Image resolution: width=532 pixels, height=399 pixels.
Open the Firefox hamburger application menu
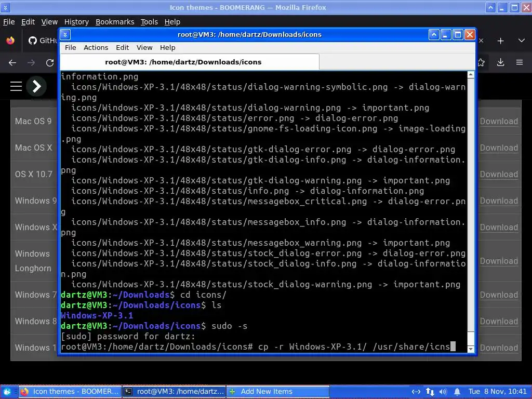(520, 62)
